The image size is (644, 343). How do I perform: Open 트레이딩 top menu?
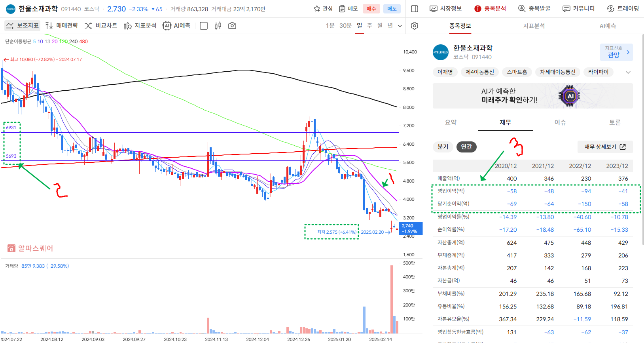pyautogui.click(x=623, y=9)
